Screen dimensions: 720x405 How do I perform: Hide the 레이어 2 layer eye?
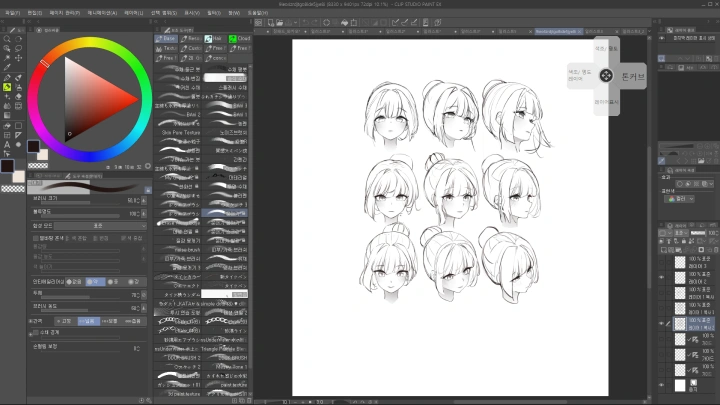(662, 277)
